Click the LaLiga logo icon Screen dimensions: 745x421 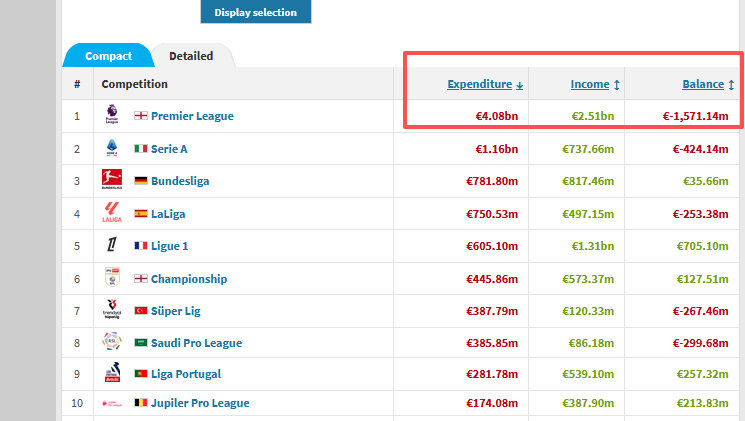click(112, 212)
